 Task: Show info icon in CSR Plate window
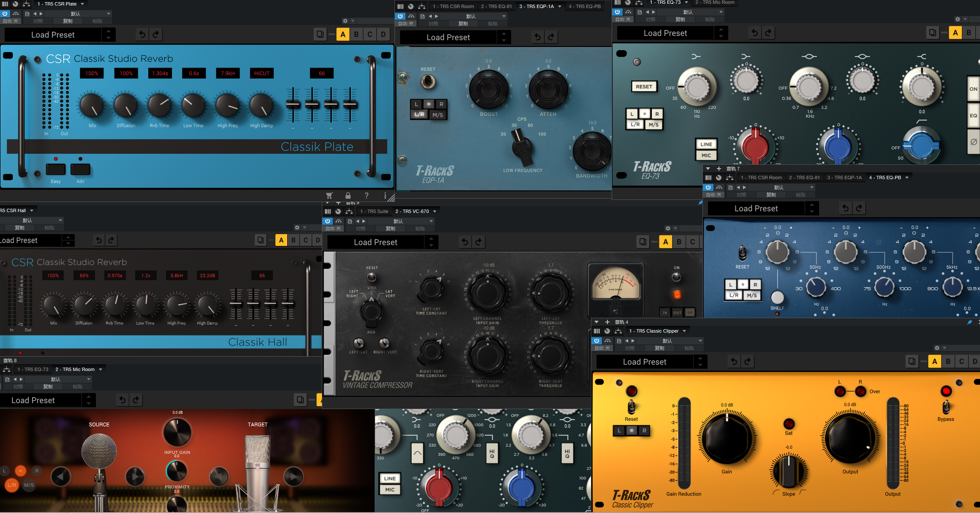pyautogui.click(x=385, y=195)
